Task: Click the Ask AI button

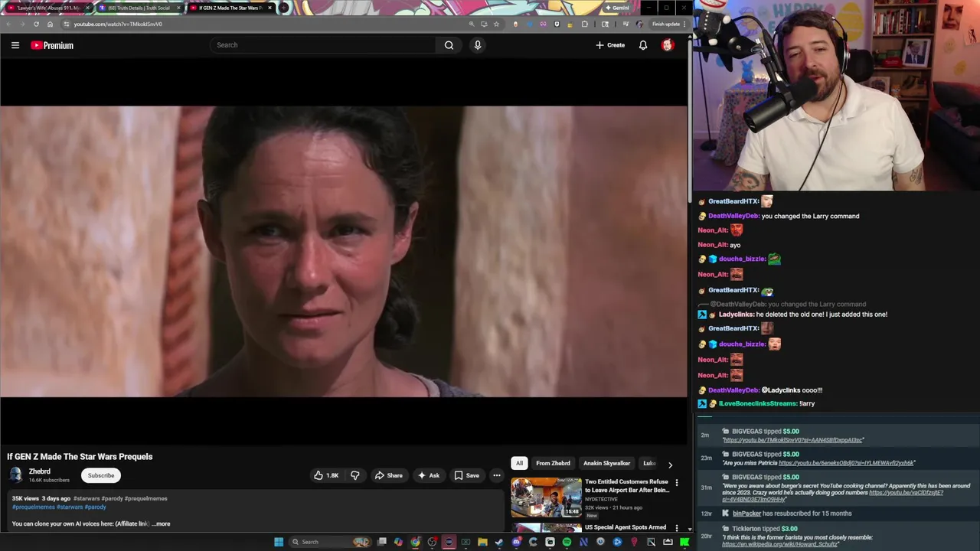Action: 428,475
